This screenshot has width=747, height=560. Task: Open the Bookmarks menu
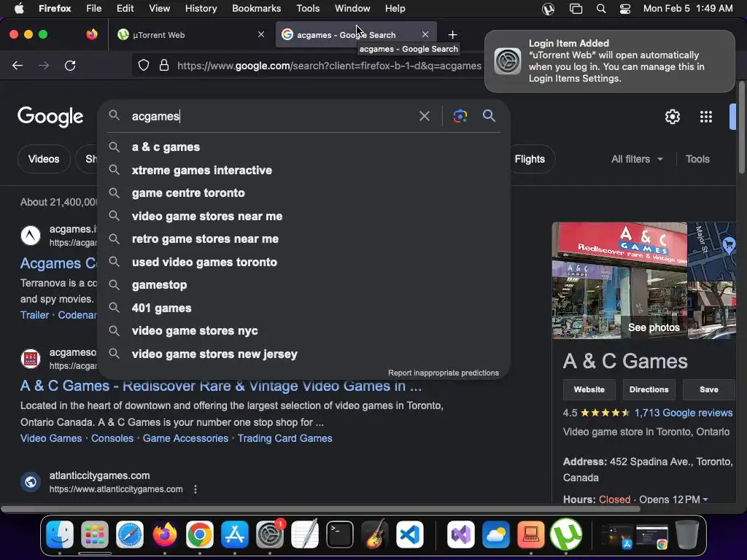(256, 9)
